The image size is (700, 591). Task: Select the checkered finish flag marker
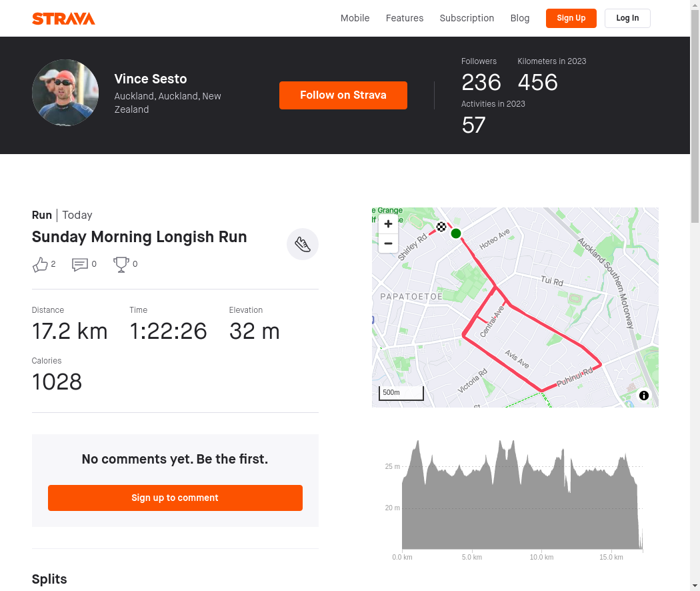tap(441, 227)
